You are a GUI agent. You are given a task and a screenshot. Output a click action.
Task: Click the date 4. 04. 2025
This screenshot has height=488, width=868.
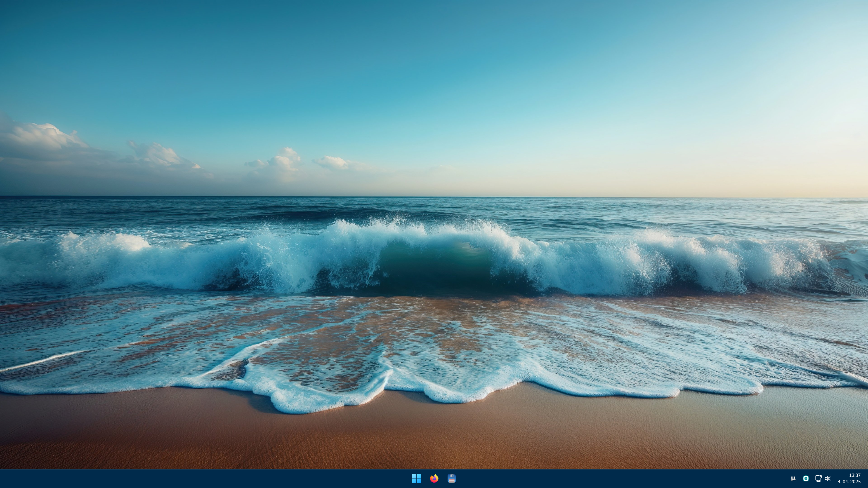point(849,482)
